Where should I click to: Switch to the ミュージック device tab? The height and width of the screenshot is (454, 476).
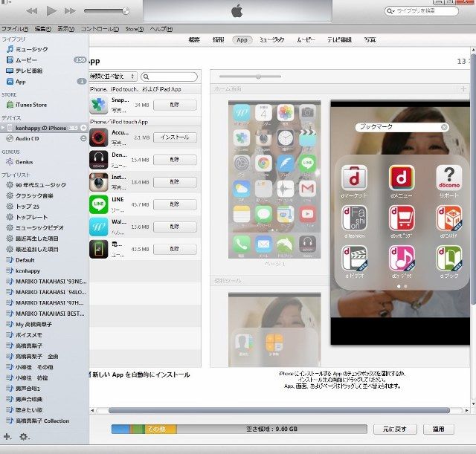(271, 39)
